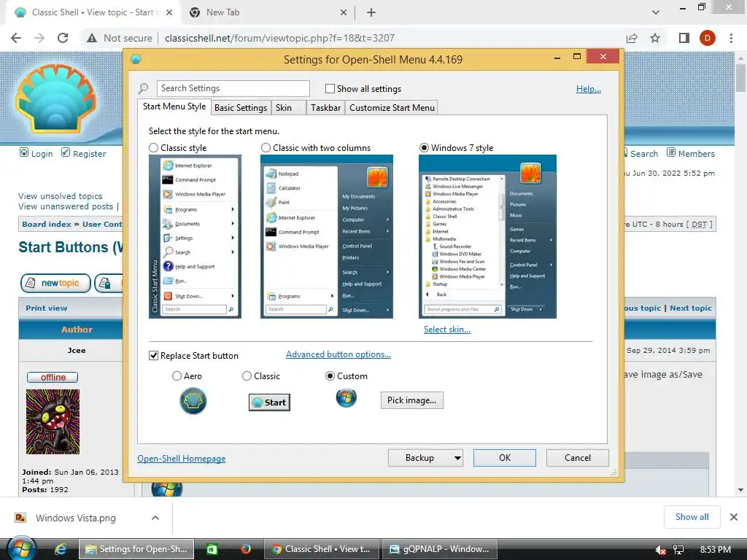Open Advanced button options... link
Screen dimensions: 747x560
coord(338,355)
